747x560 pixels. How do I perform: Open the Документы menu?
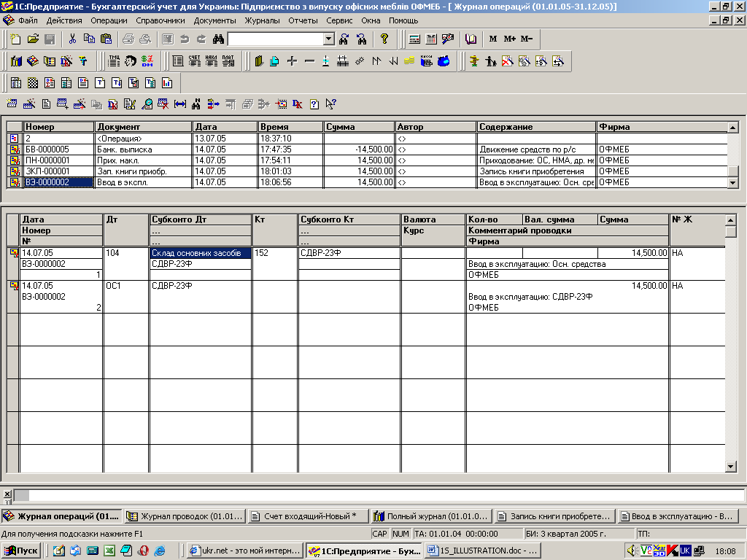pos(215,20)
